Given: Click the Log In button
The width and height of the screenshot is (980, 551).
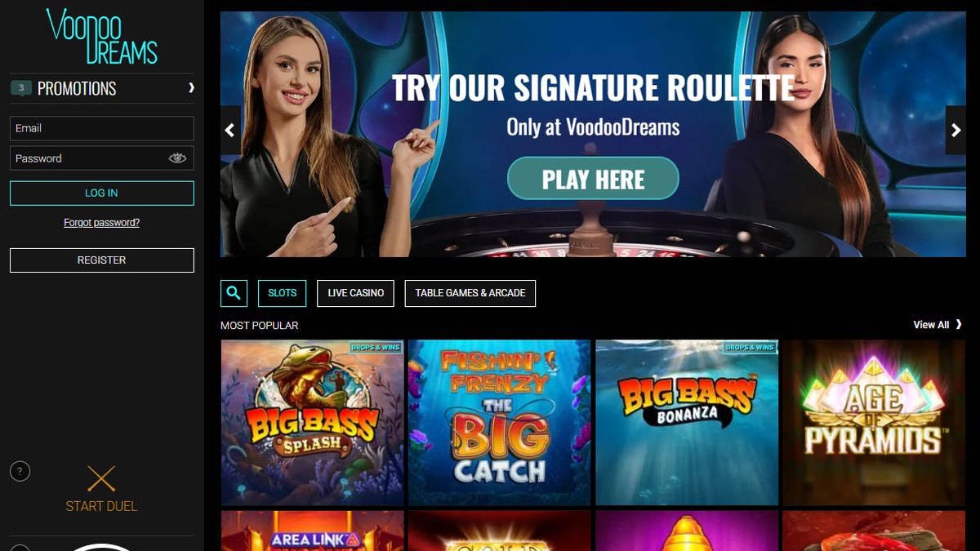Looking at the screenshot, I should [102, 193].
